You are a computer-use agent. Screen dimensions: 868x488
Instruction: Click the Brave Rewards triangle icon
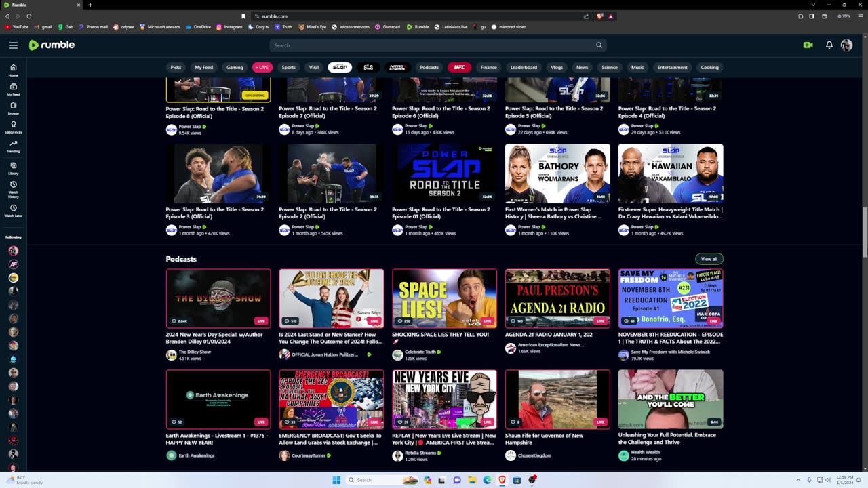(x=610, y=16)
